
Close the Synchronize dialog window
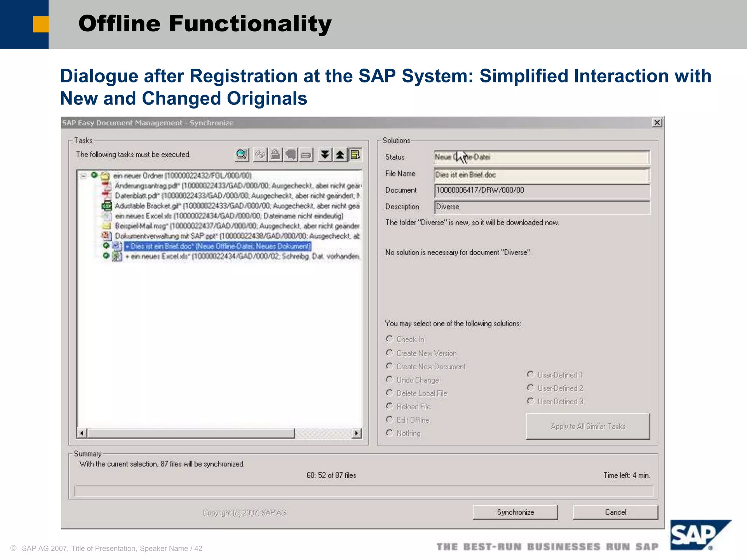657,123
